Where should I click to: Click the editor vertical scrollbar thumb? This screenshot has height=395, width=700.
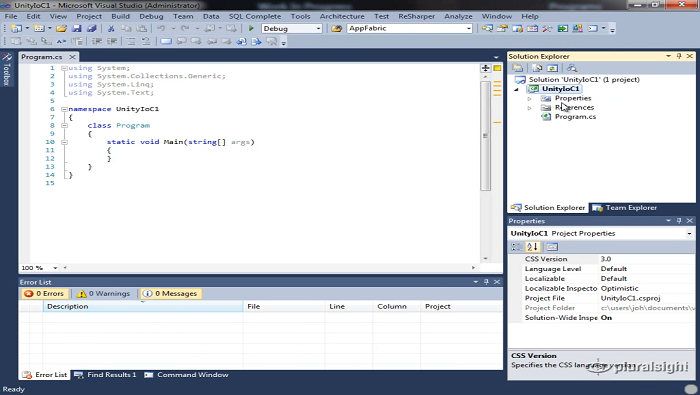pyautogui.click(x=485, y=135)
